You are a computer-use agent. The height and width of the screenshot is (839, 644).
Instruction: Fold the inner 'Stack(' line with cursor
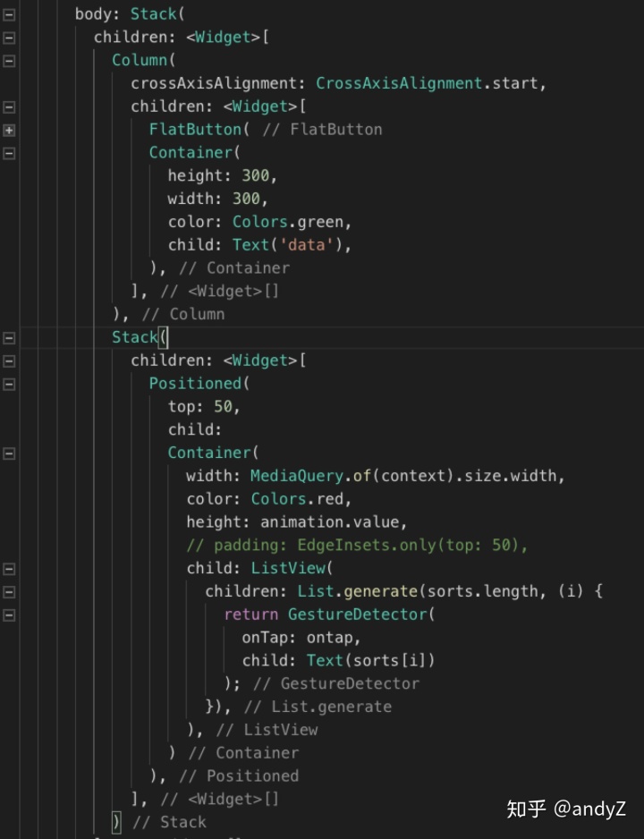9,337
